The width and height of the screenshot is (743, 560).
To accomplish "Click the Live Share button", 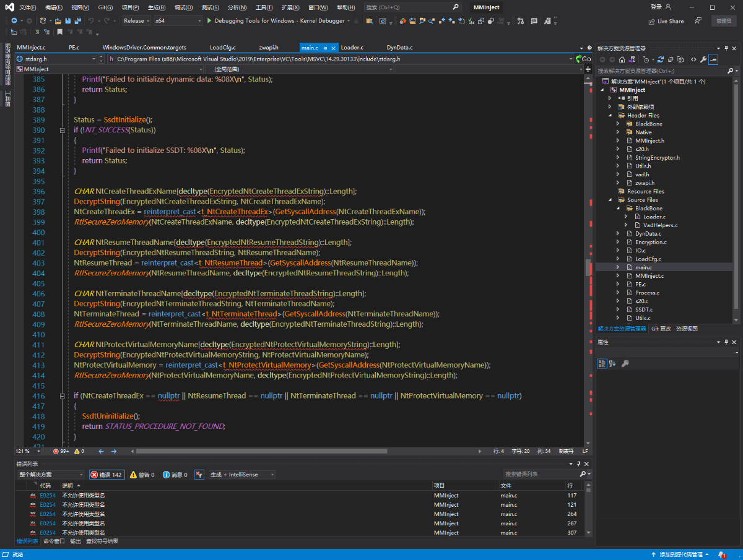I will (x=666, y=21).
